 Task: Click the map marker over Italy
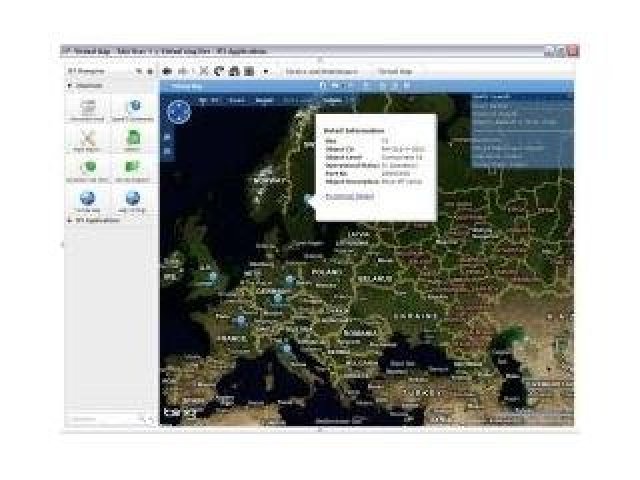[x=287, y=348]
